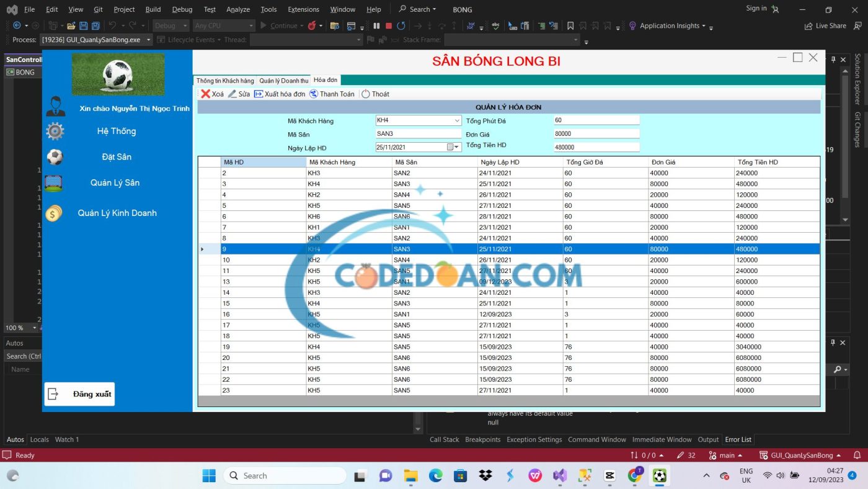The width and height of the screenshot is (868, 489).
Task: Open Hệ Thống next to the gear icon
Action: [x=117, y=131]
